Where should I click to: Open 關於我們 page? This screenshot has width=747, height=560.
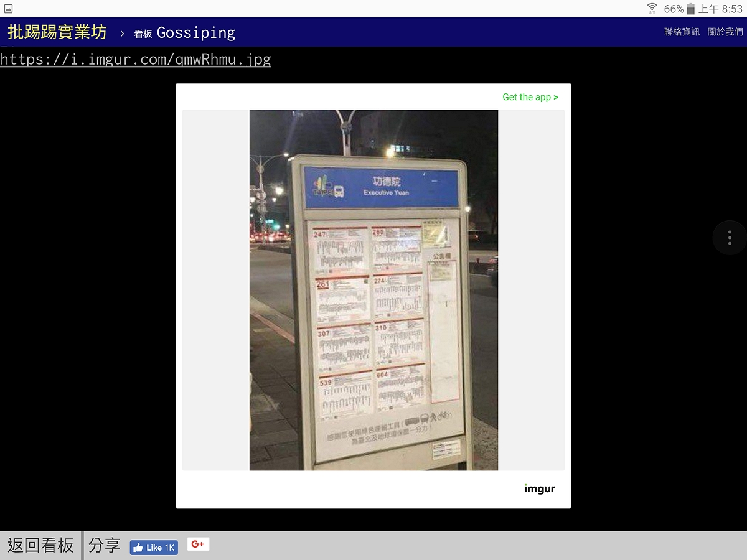point(725,32)
